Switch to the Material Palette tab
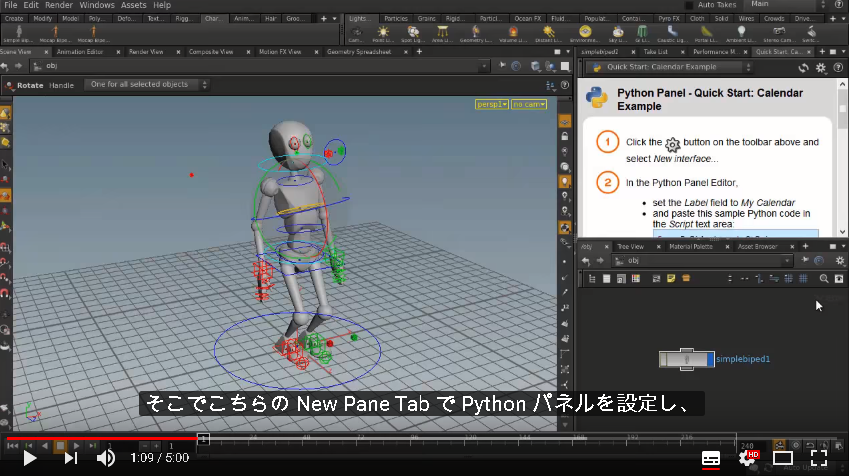Screen dimensions: 851x476 tap(690, 246)
